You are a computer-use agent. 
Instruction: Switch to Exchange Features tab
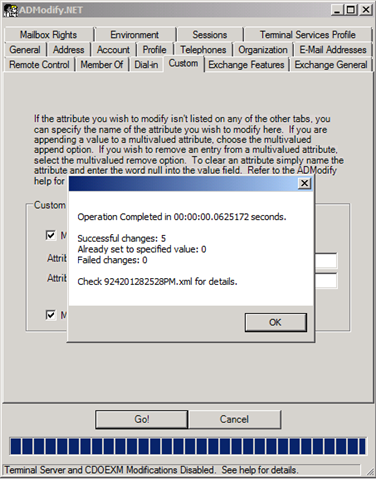[x=246, y=65]
